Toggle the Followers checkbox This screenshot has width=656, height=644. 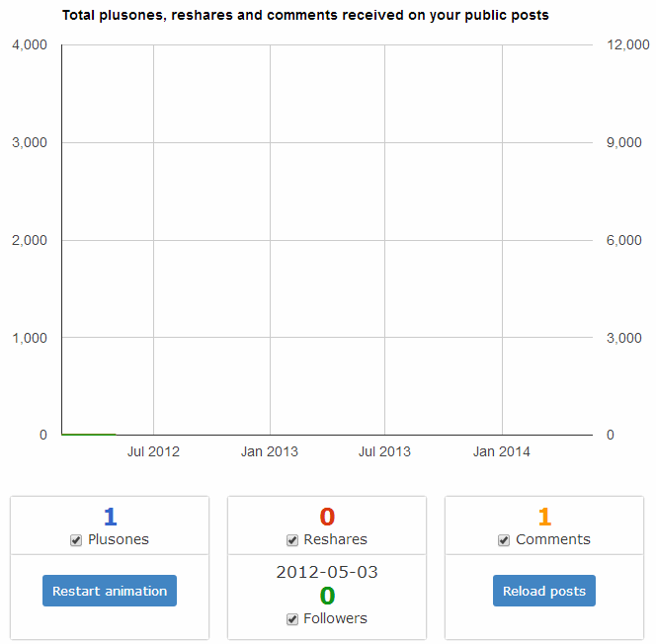pyautogui.click(x=292, y=619)
